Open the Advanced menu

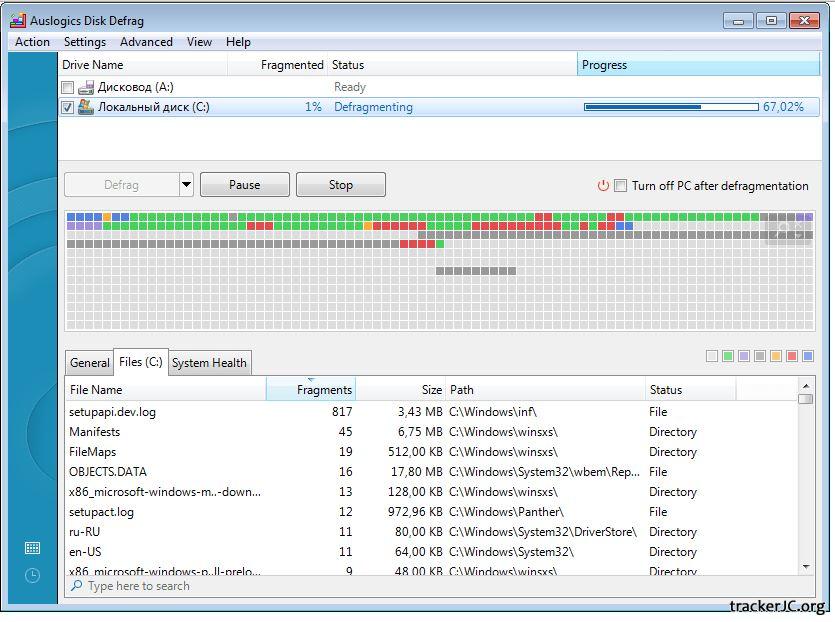146,42
